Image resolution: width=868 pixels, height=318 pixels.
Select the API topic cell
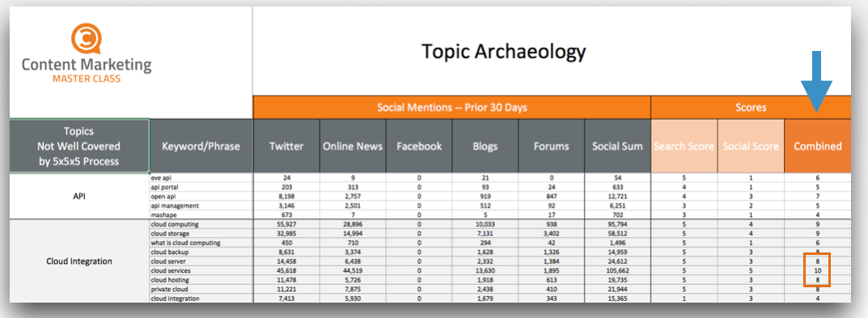point(79,196)
